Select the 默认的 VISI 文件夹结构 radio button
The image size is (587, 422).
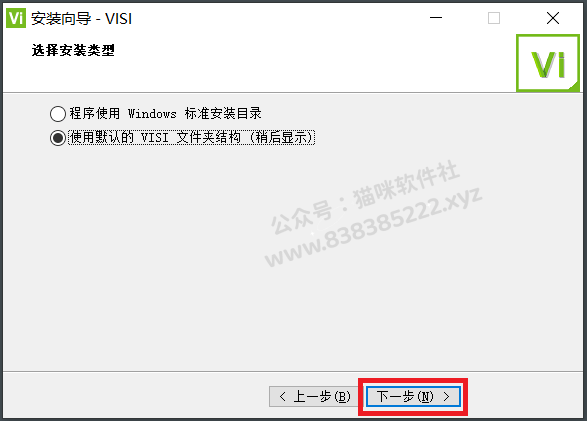[x=58, y=137]
